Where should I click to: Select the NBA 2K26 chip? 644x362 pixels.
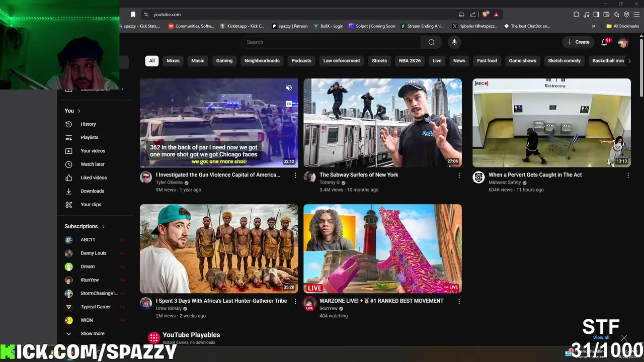pyautogui.click(x=410, y=61)
